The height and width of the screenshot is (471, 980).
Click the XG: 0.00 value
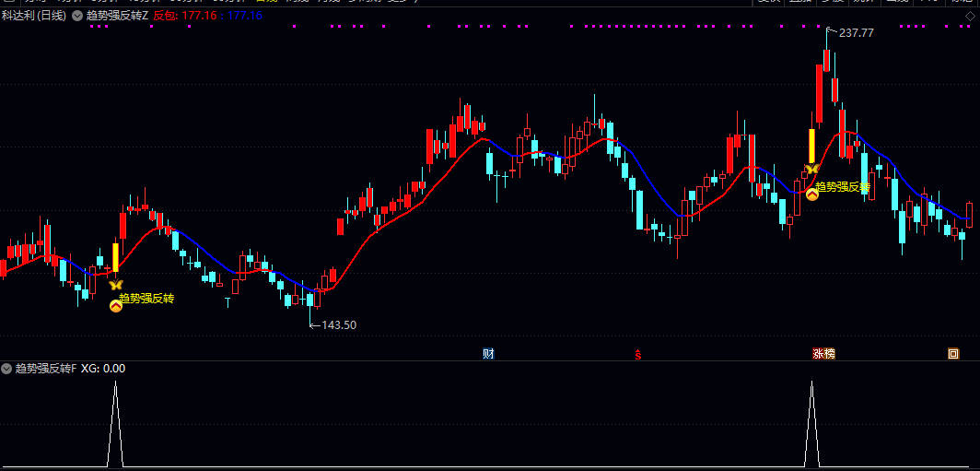point(103,369)
